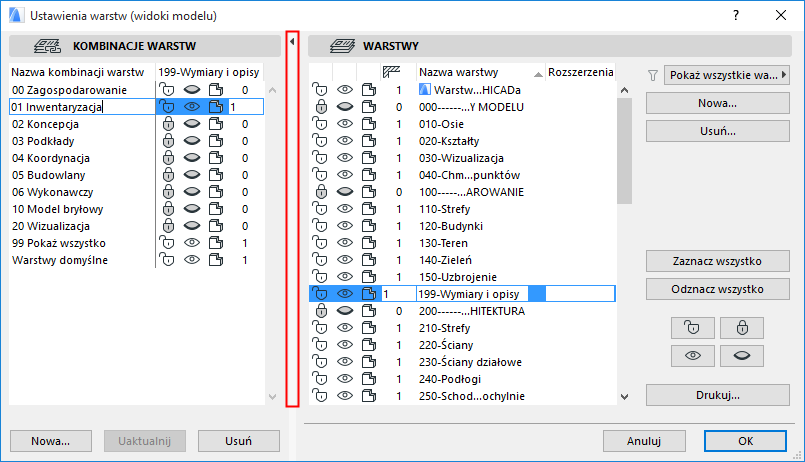This screenshot has width=805, height=462.
Task: Click wireframe icon of 020-Kształty layer
Action: coord(369,141)
